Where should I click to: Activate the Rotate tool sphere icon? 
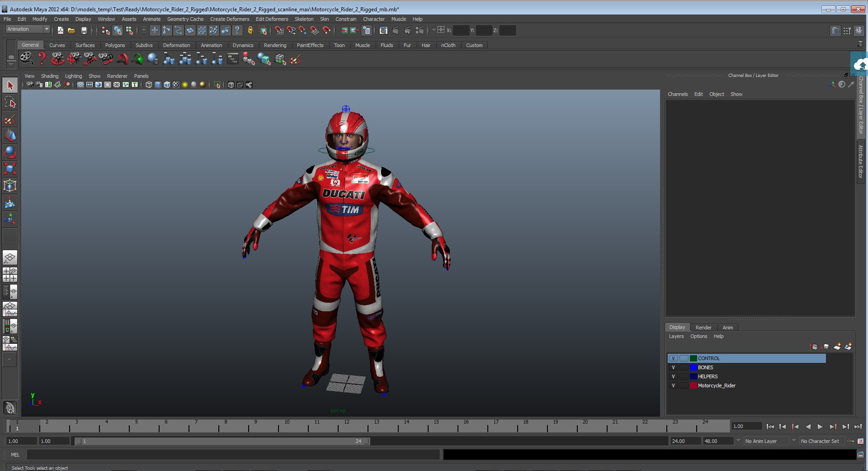click(10, 152)
